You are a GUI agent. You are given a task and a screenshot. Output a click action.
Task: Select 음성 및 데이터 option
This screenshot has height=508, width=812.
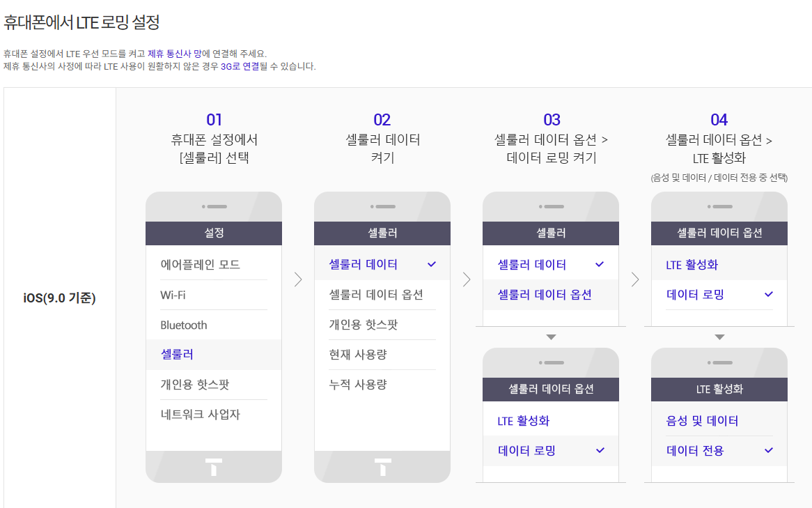(719, 421)
